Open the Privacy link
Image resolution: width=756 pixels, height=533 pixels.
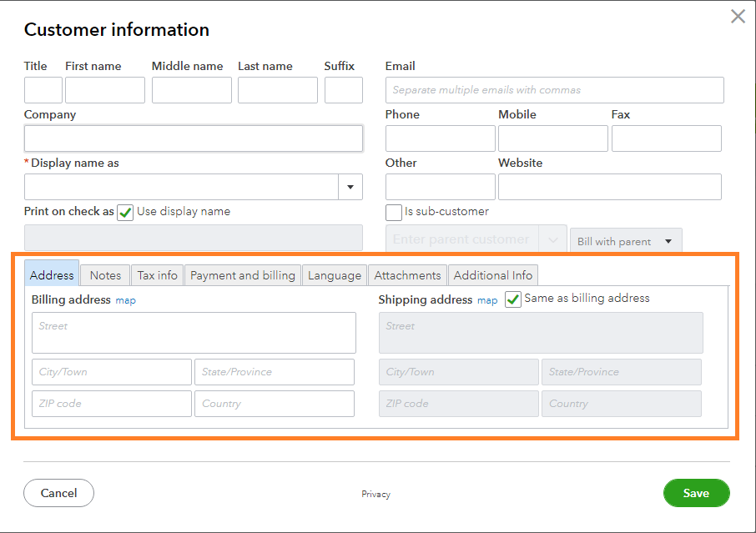coord(375,494)
